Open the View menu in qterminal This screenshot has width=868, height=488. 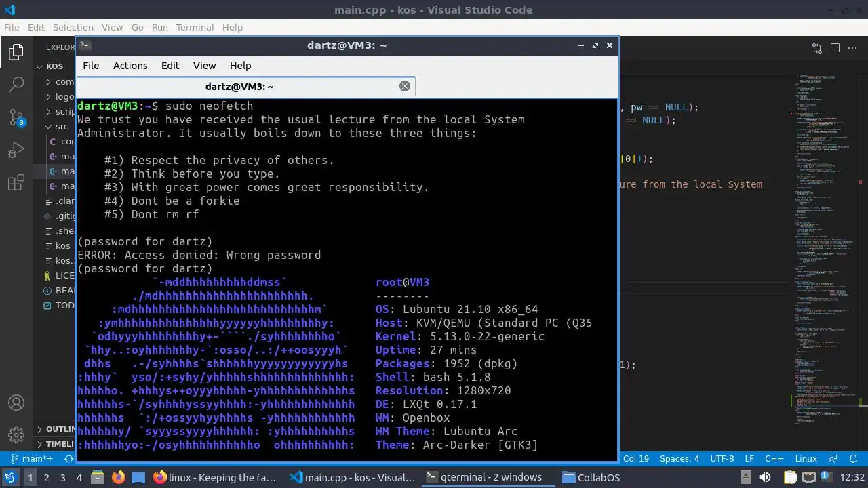204,66
